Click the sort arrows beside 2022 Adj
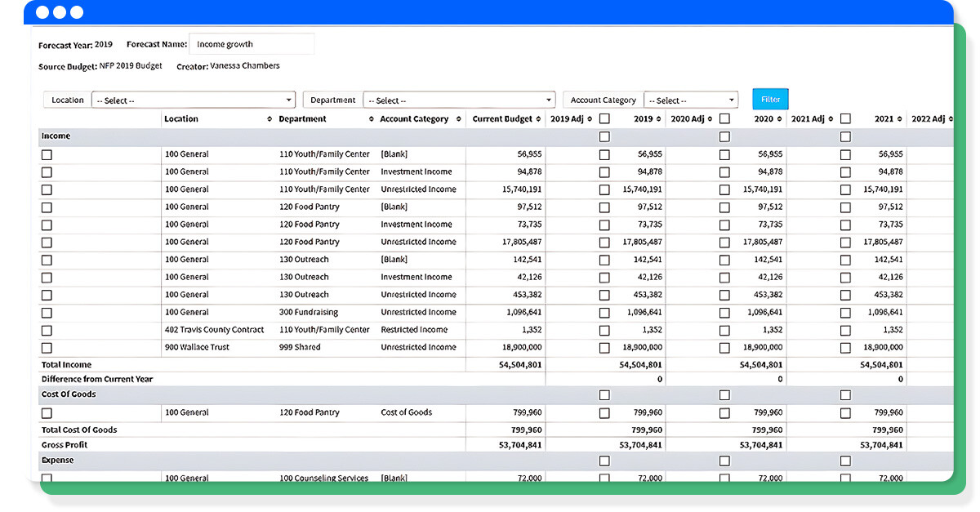This screenshot has width=980, height=512. [951, 119]
